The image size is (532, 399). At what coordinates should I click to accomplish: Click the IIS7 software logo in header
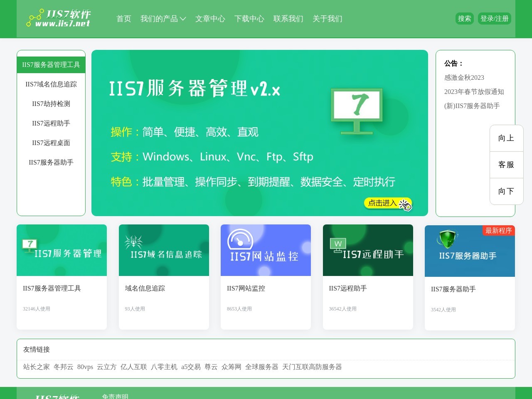(x=59, y=18)
